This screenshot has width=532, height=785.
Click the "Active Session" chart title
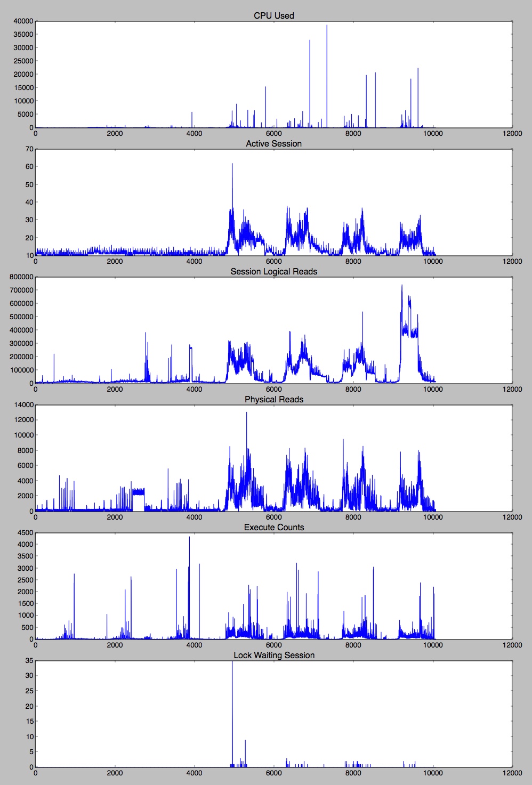coord(273,143)
